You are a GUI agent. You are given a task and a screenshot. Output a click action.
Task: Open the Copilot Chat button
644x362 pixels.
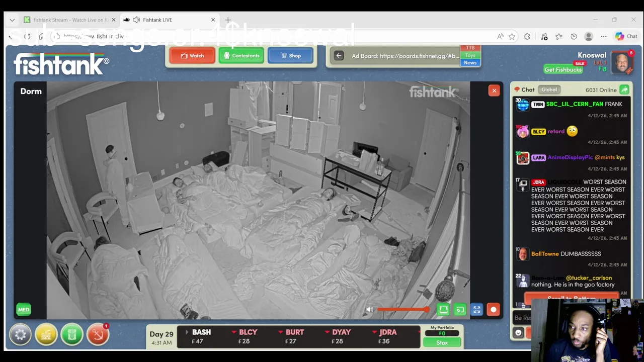[626, 36]
